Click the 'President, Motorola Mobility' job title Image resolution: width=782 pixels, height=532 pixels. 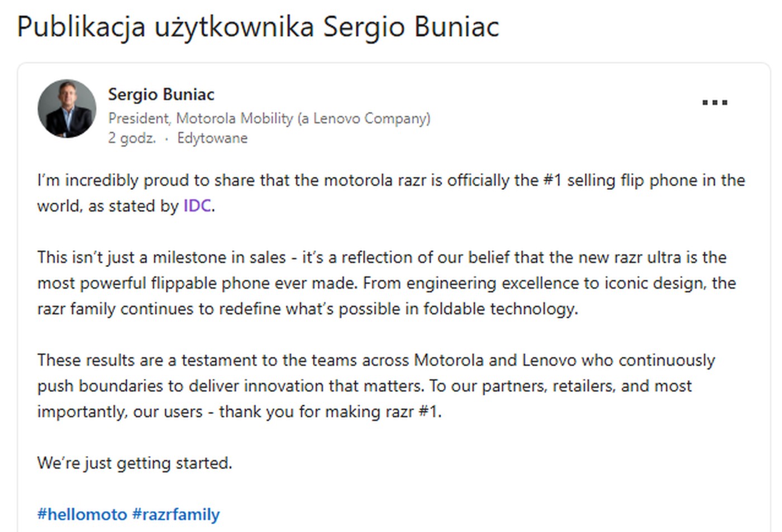click(x=270, y=118)
